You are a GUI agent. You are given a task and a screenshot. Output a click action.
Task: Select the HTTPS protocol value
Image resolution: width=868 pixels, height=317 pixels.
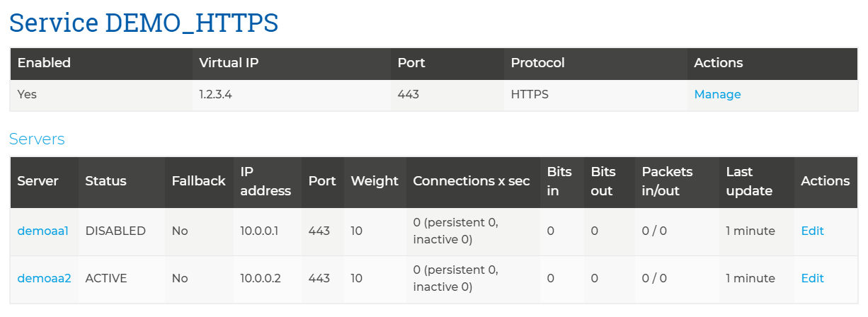click(x=530, y=94)
